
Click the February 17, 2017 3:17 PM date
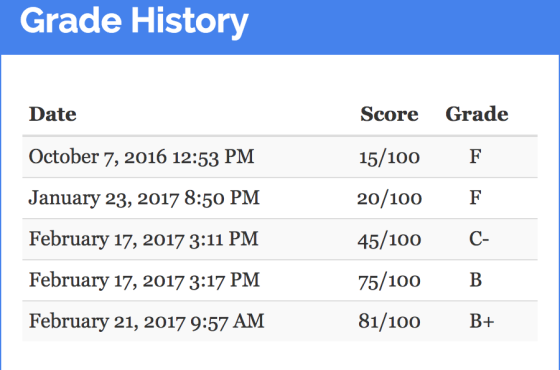(x=144, y=280)
